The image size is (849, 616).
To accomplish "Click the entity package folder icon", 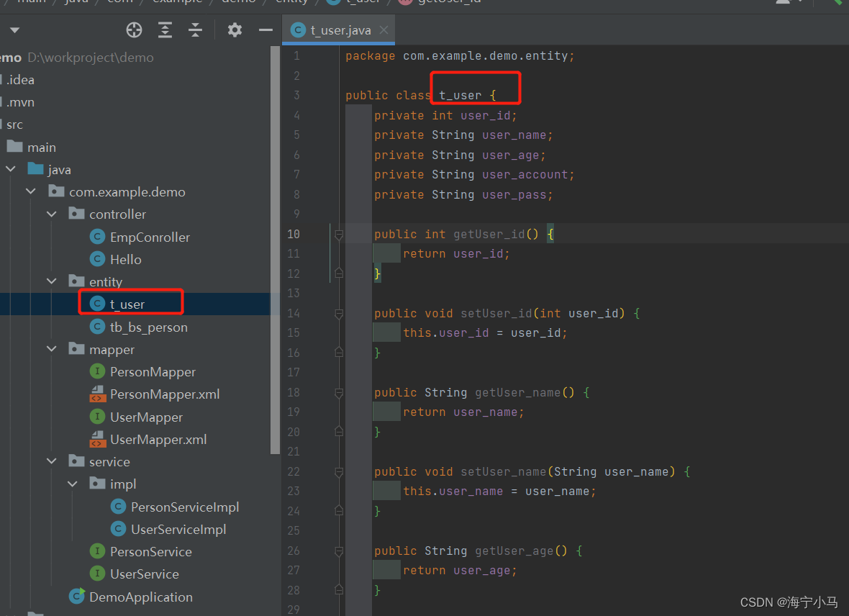I will (x=76, y=281).
